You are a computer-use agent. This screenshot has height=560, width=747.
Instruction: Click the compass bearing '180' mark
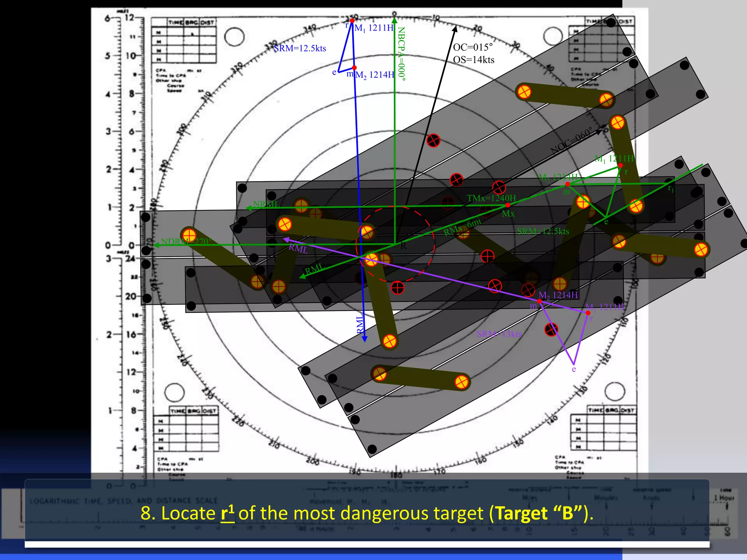pyautogui.click(x=396, y=475)
